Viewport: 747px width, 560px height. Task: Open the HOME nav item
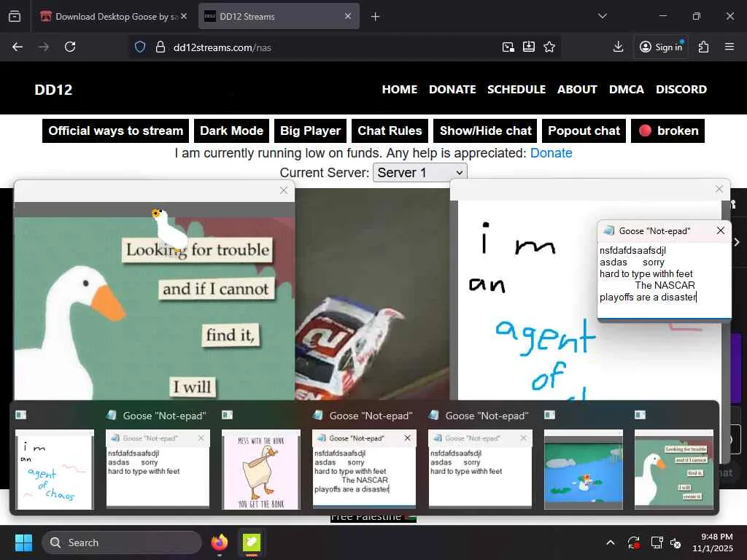pos(399,90)
